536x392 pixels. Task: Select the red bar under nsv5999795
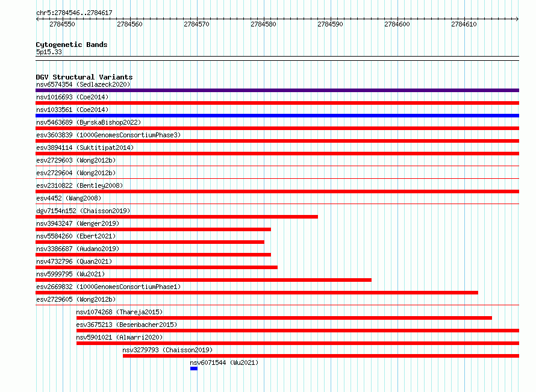[204, 280]
